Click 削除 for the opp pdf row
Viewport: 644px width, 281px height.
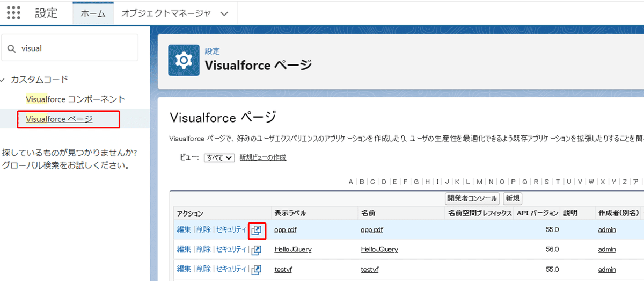(x=203, y=229)
